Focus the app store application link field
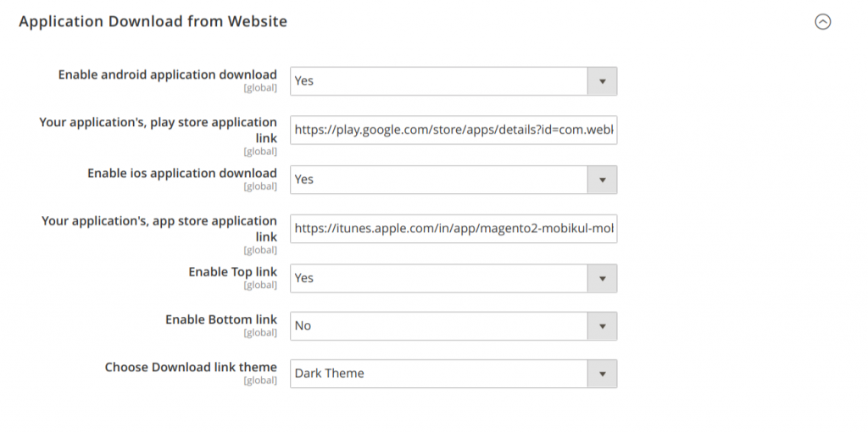868x433 pixels. click(x=453, y=229)
